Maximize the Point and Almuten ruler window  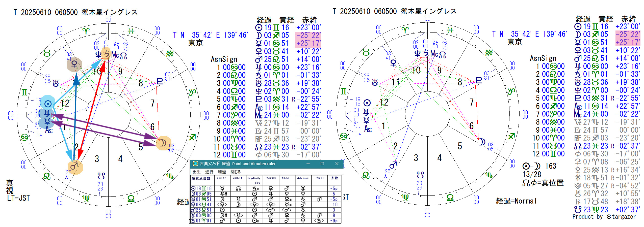pyautogui.click(x=322, y=164)
